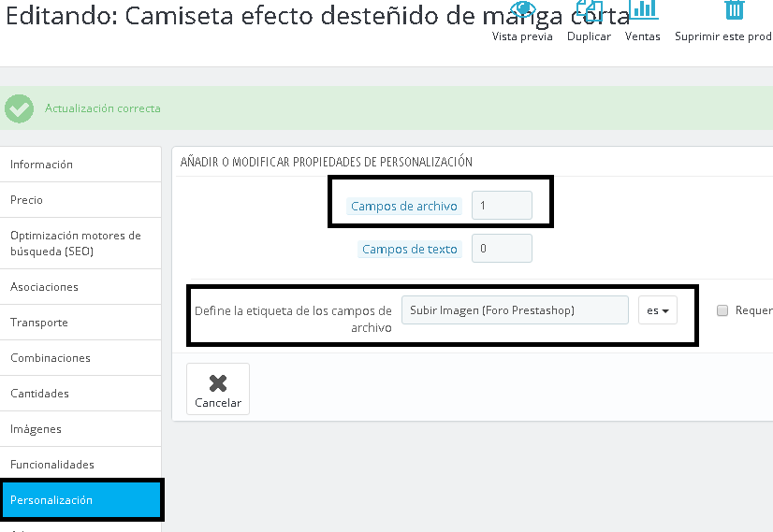Click the page title 'Editando: Camiseta'
The width and height of the screenshot is (773, 532).
tap(318, 16)
